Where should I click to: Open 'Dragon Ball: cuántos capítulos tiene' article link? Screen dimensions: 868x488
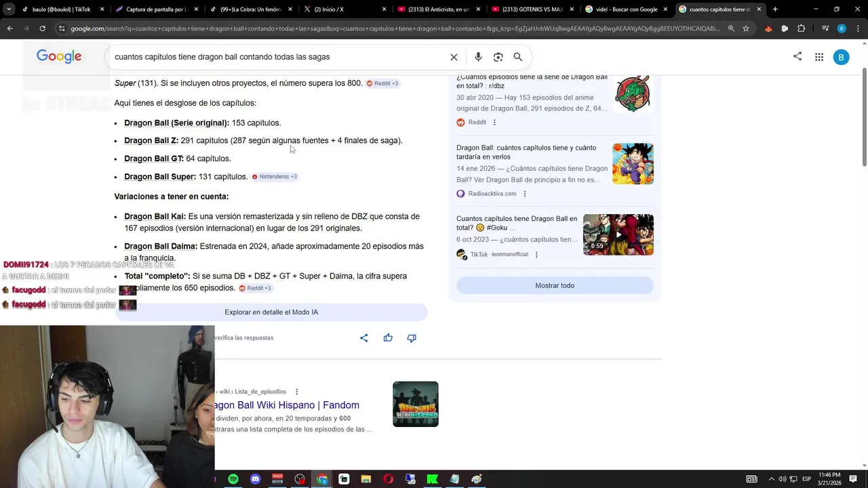click(526, 152)
